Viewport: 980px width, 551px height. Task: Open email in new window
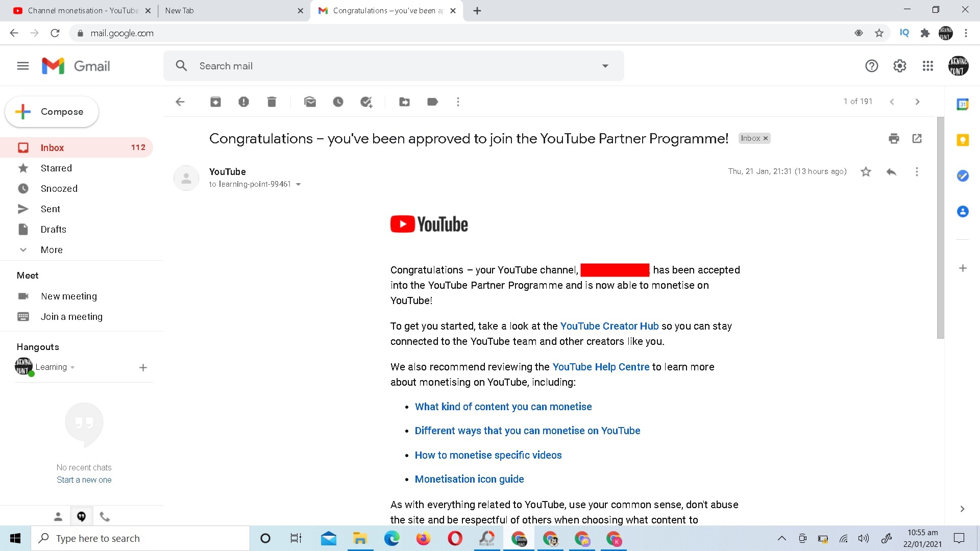coord(917,138)
